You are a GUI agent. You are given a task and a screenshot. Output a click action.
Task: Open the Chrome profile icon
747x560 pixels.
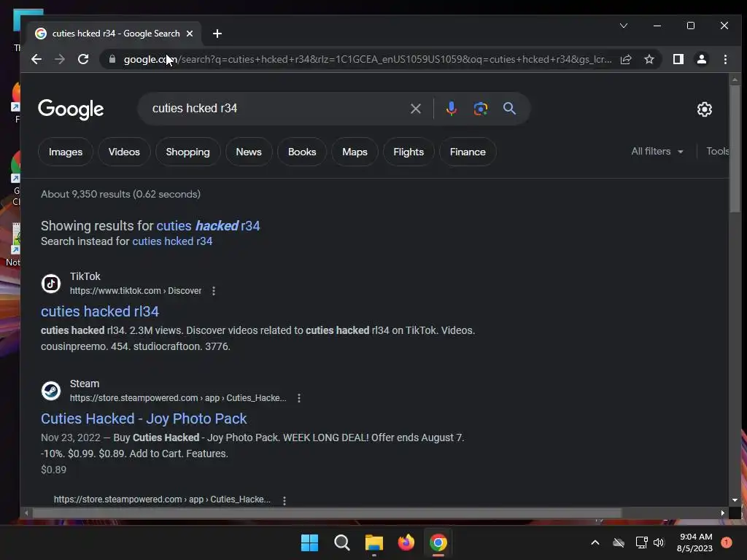pyautogui.click(x=701, y=59)
